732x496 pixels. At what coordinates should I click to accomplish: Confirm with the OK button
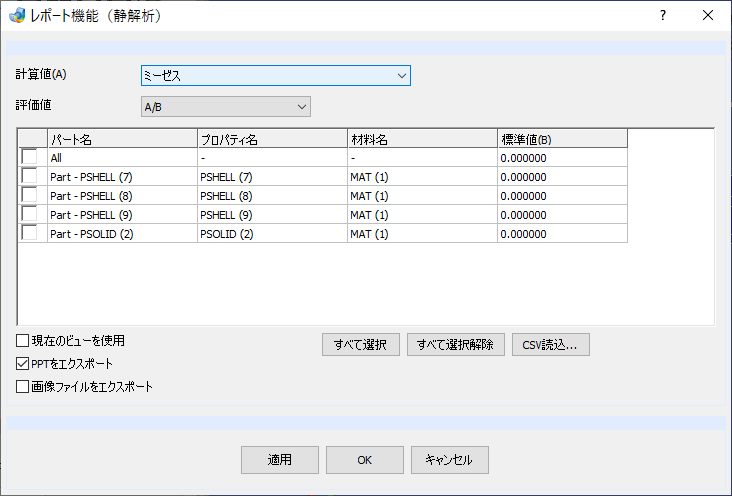pyautogui.click(x=365, y=460)
